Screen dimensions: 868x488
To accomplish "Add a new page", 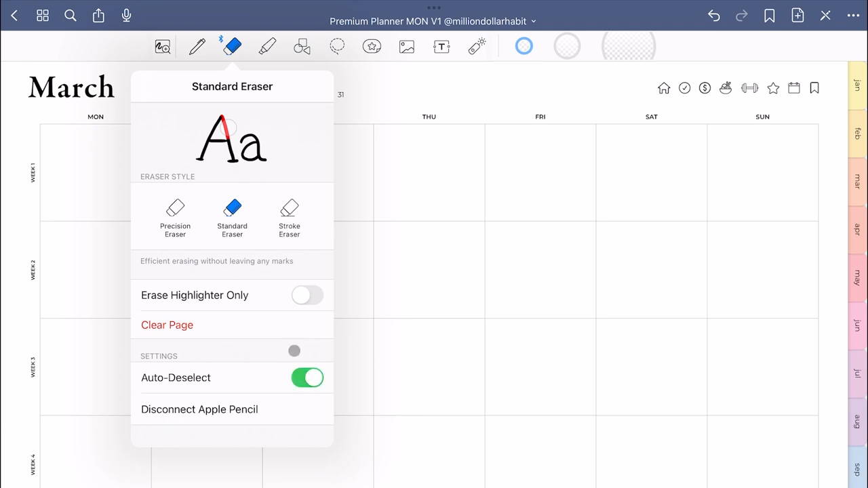I will pyautogui.click(x=797, y=16).
